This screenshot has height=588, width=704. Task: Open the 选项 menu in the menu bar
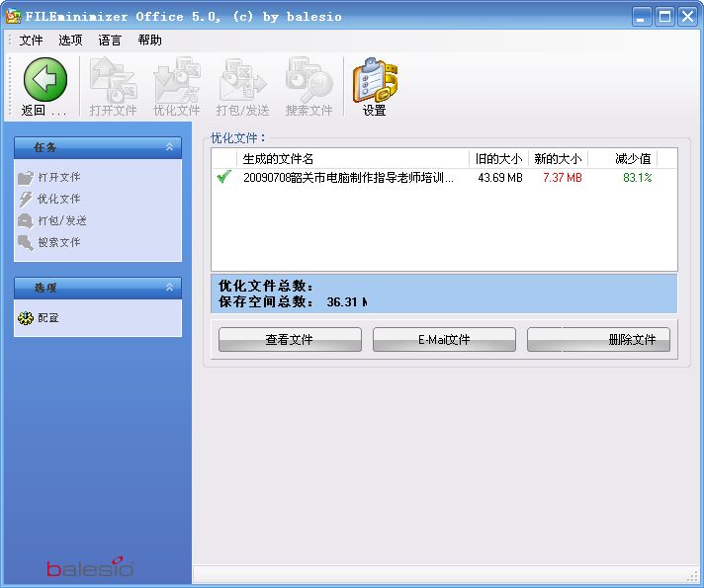(70, 41)
